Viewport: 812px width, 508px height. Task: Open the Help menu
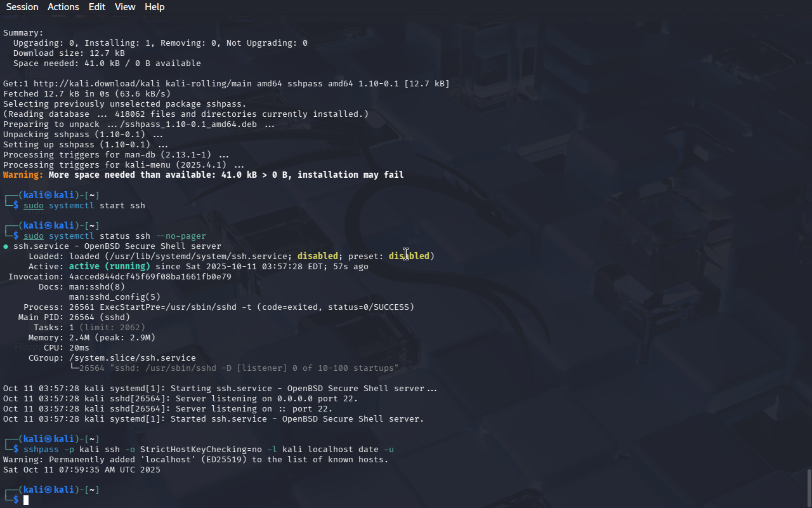(x=155, y=7)
